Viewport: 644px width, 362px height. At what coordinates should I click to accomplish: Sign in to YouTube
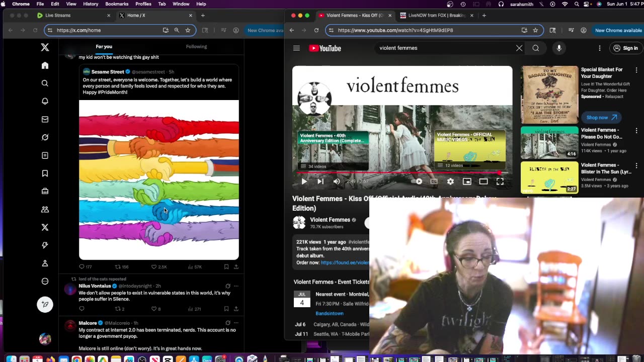625,48
